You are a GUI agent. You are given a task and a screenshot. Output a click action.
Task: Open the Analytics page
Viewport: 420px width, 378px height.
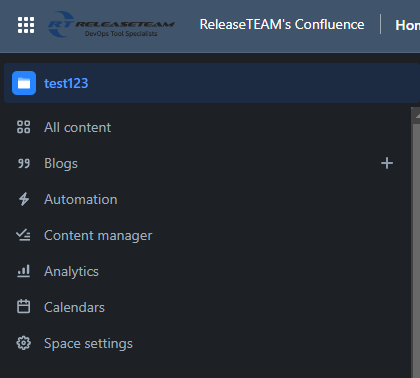point(71,272)
